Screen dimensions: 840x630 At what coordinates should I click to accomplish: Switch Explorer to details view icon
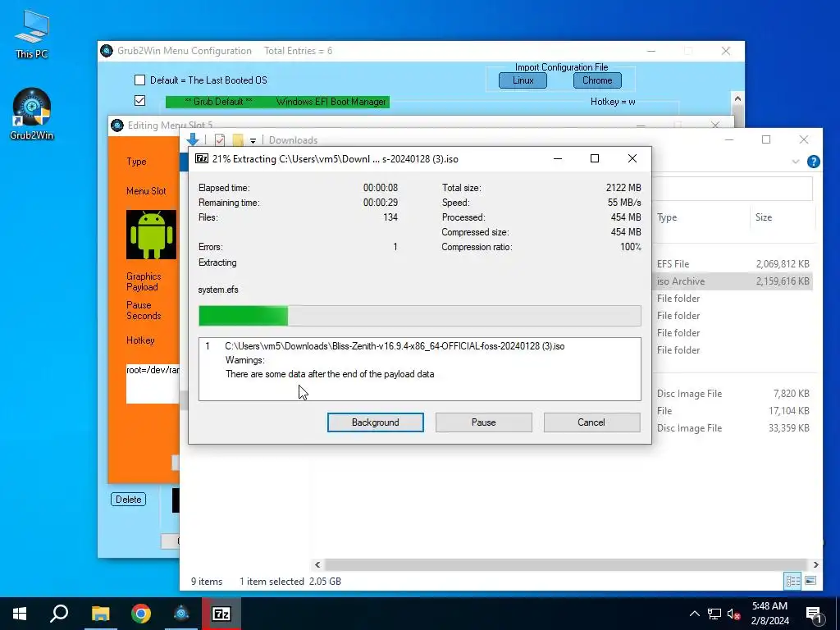pyautogui.click(x=792, y=581)
